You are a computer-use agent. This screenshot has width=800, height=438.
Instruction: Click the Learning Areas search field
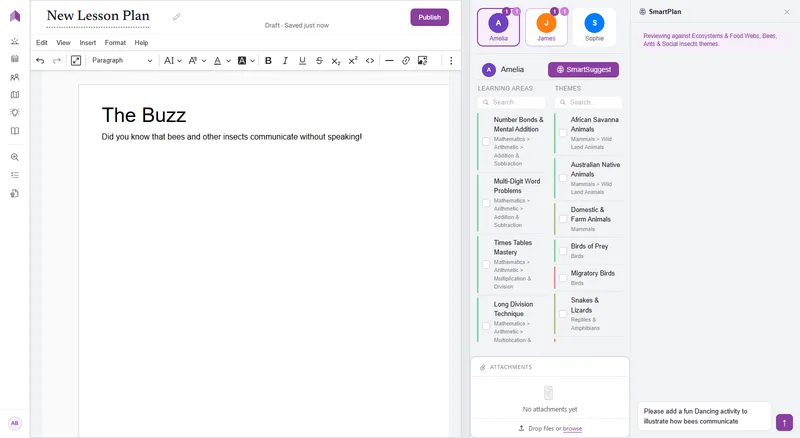[x=512, y=102]
